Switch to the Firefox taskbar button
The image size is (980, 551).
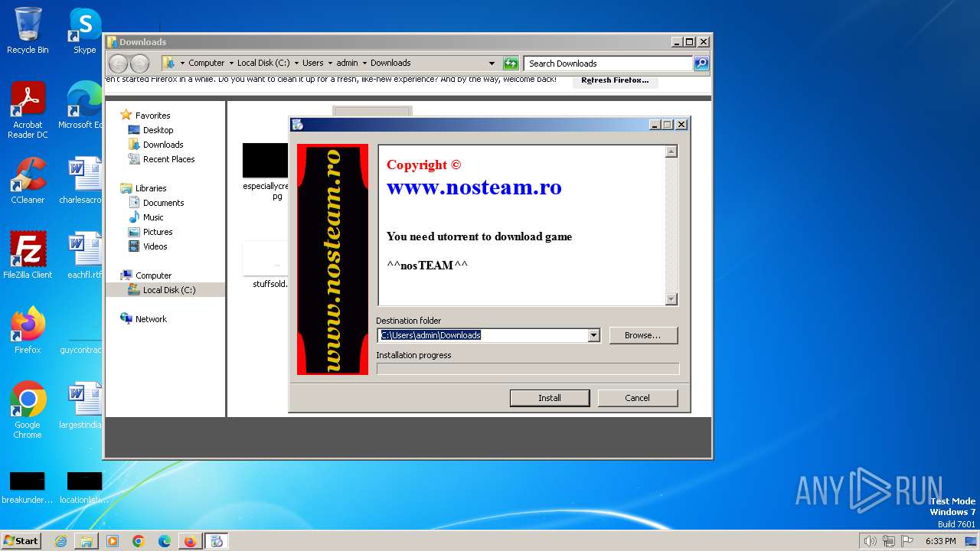190,541
